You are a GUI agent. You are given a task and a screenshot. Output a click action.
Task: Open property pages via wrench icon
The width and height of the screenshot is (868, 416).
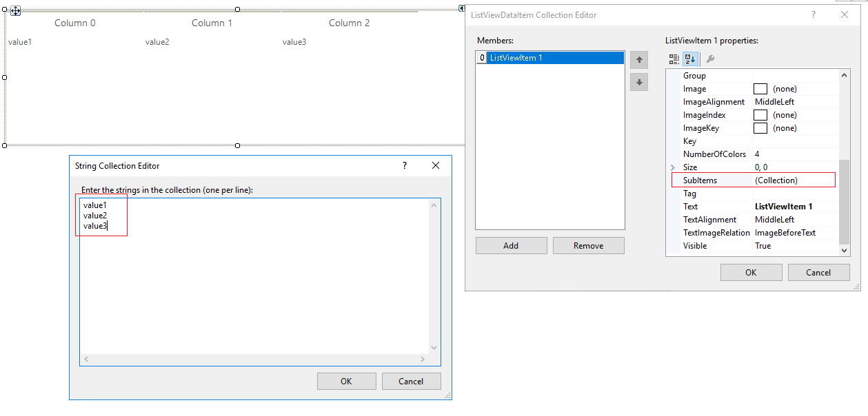[x=711, y=59]
